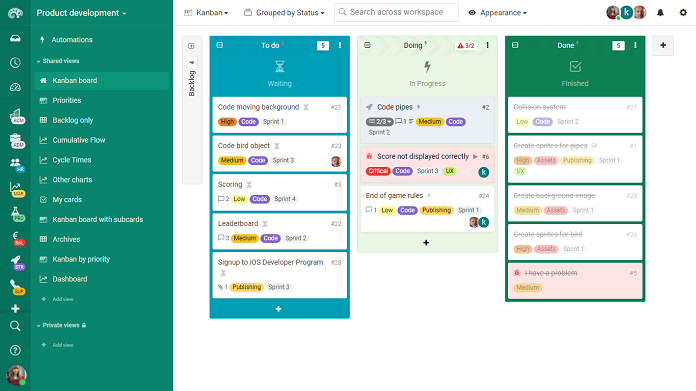Viewport: 696px width, 391px height.
Task: Open the notifications bell
Action: (660, 13)
